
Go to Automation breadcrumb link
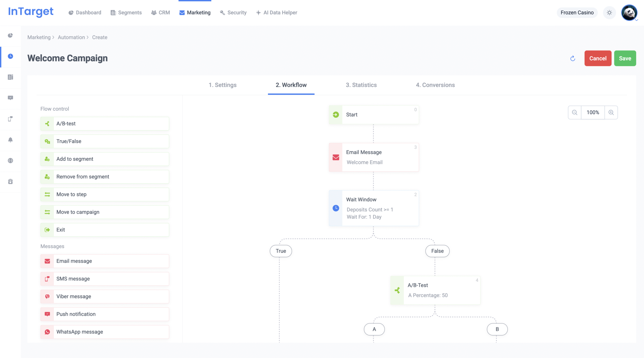(71, 37)
